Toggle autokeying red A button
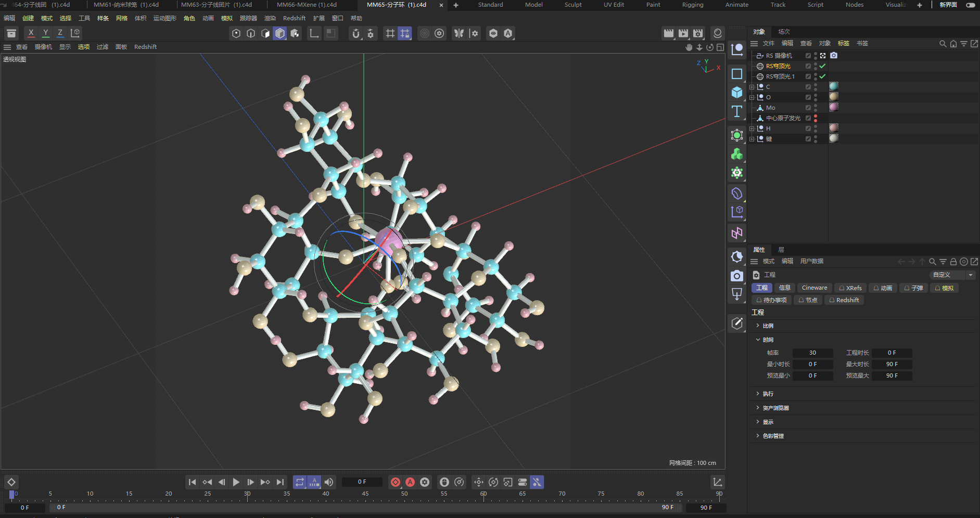Image resolution: width=980 pixels, height=518 pixels. 410,482
